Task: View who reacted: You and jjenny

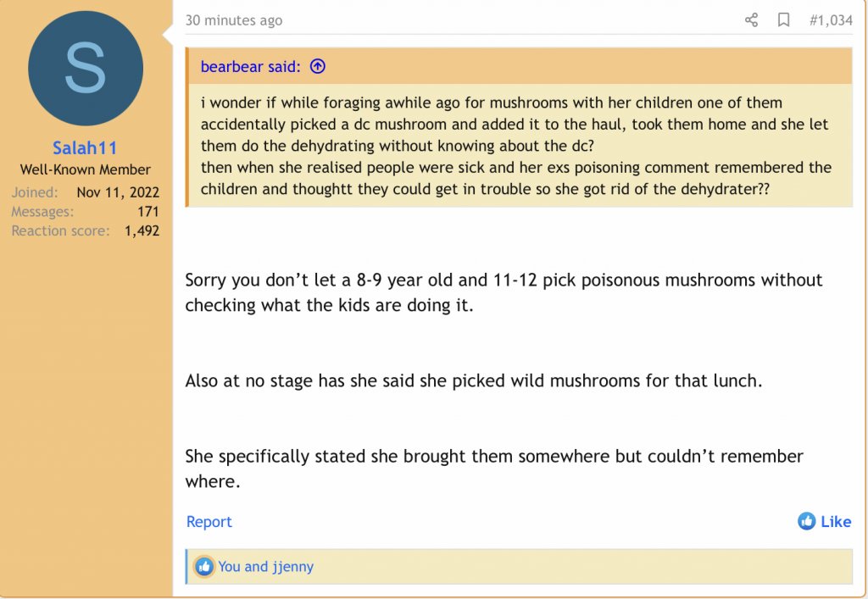Action: click(x=265, y=567)
